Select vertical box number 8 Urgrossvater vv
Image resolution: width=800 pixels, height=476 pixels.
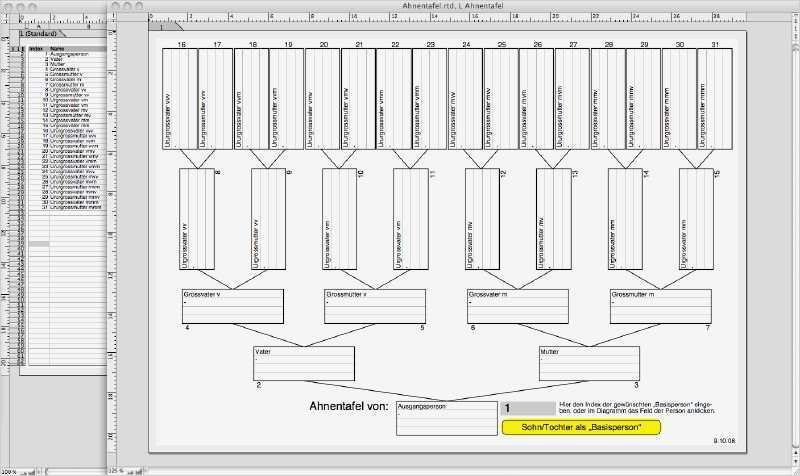(x=197, y=219)
